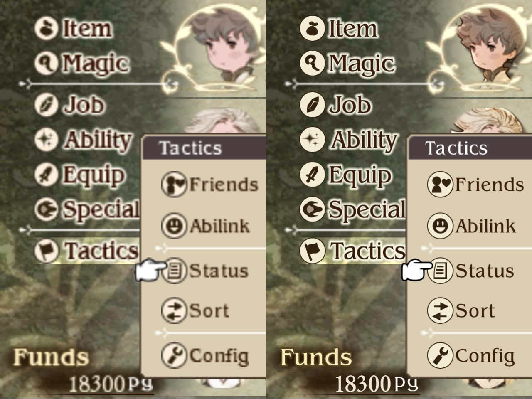Click the Job crystal icon in right panel
Image resolution: width=532 pixels, height=399 pixels.
point(312,104)
